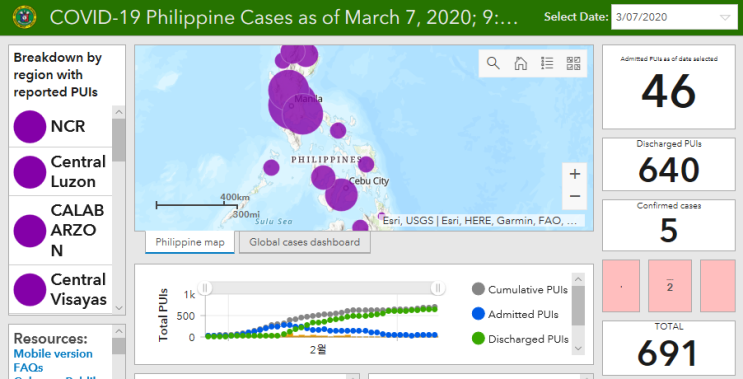Click the chart legend scrollbar down arrow

(578, 348)
